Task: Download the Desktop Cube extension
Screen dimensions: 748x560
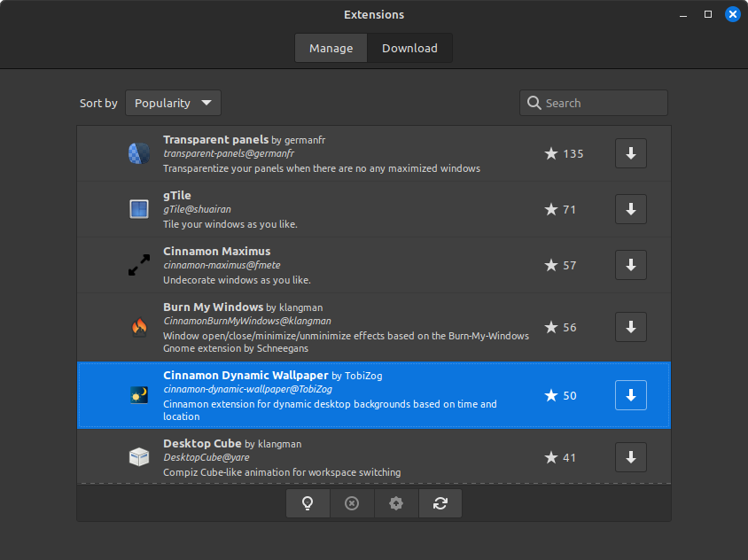Action: coord(631,457)
